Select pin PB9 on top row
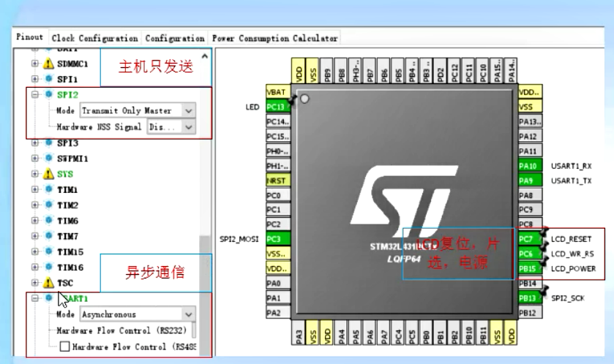This screenshot has width=614, height=364. coord(327,70)
